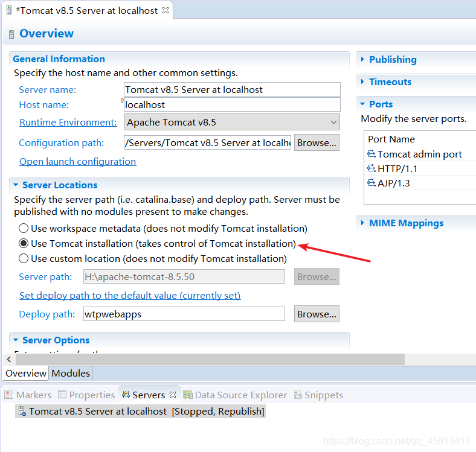Collapse the Server Locations section
This screenshot has width=476, height=452.
[16, 185]
